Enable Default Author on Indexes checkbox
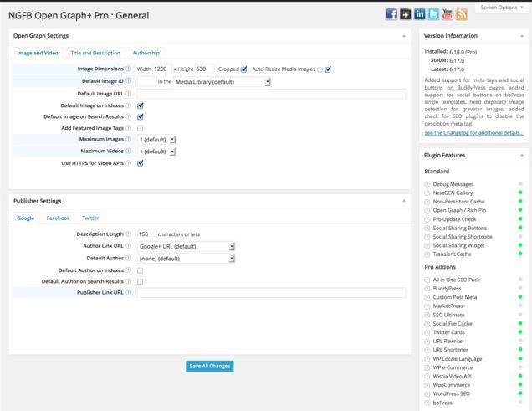 pos(141,270)
